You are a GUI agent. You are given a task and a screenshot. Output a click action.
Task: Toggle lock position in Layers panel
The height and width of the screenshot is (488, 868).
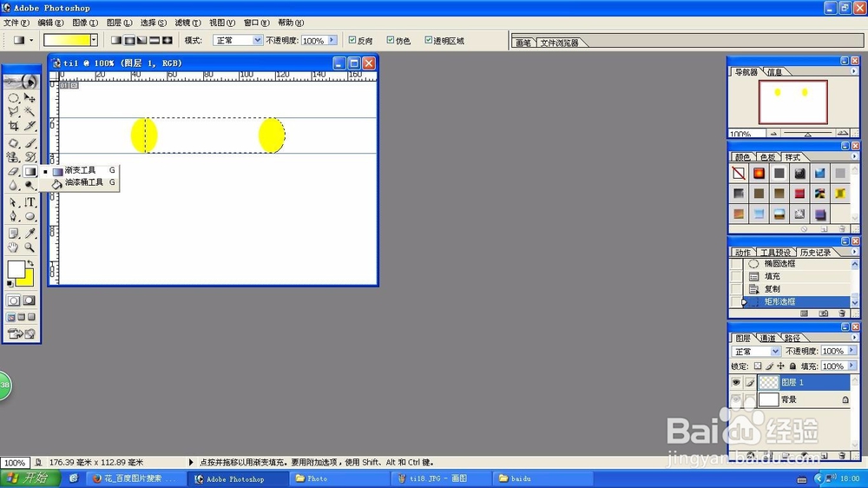[780, 366]
